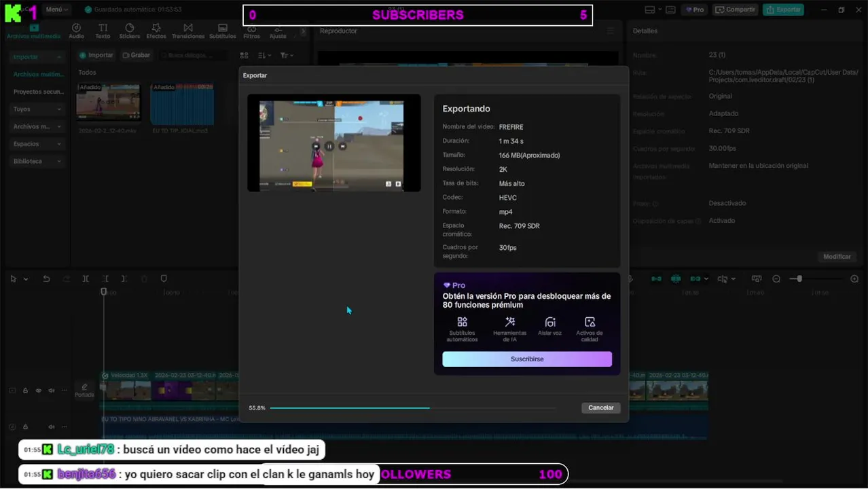Open the media sort dropdown
This screenshot has width=868, height=489.
click(265, 55)
